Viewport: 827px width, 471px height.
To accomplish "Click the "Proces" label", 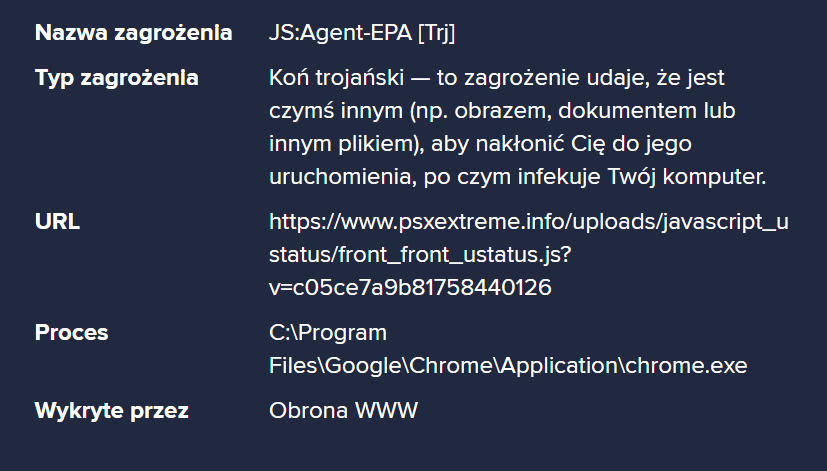I will [x=72, y=333].
